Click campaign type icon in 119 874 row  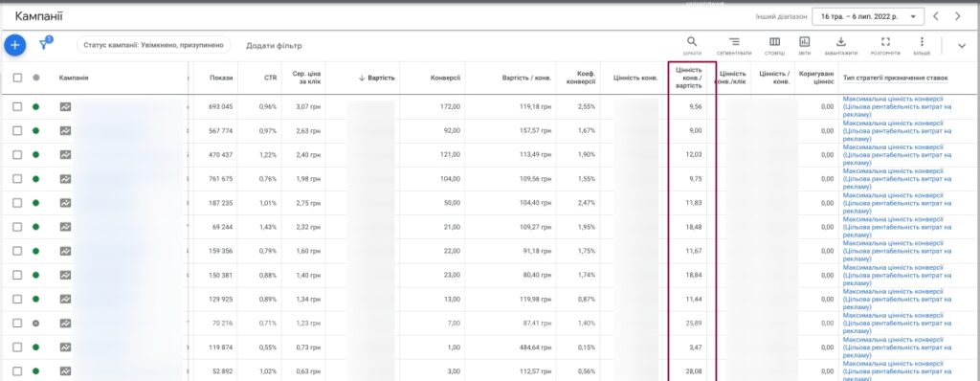coord(66,347)
